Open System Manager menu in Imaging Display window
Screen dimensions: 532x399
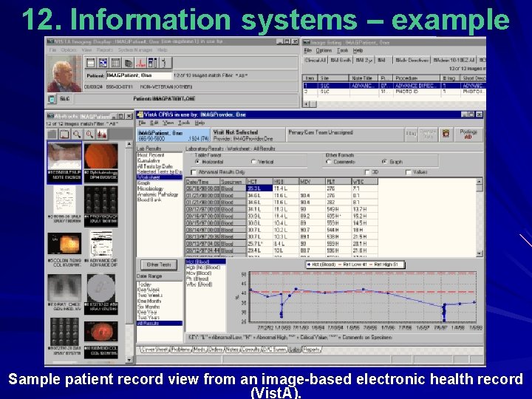tap(135, 50)
